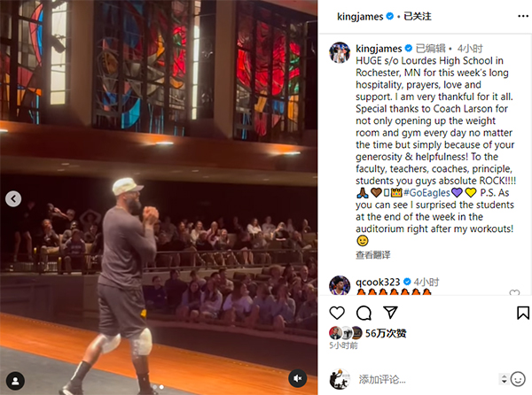Open comment speech bubble icon
The image size is (532, 395).
coord(364,313)
